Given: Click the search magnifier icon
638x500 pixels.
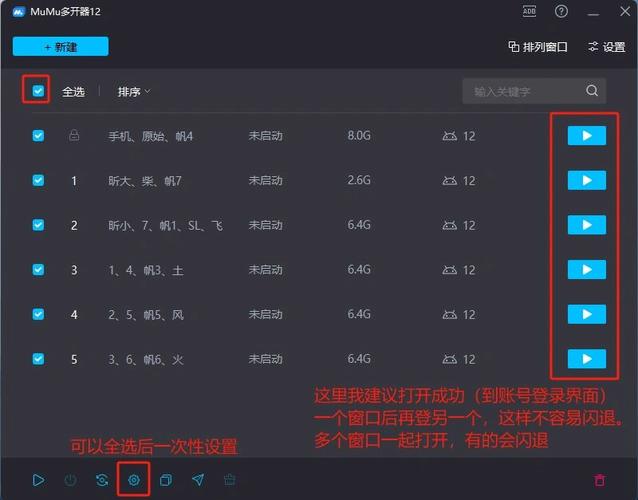Looking at the screenshot, I should [592, 91].
